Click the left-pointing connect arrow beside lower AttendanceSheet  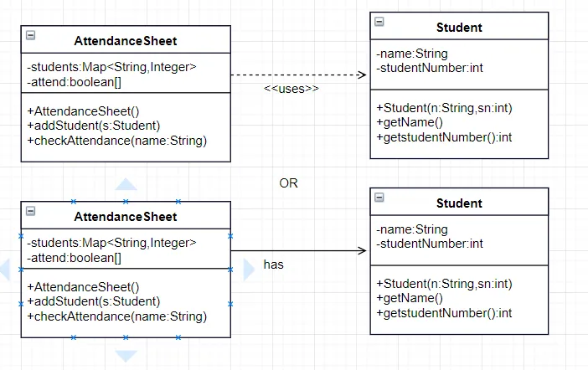[x=4, y=269]
